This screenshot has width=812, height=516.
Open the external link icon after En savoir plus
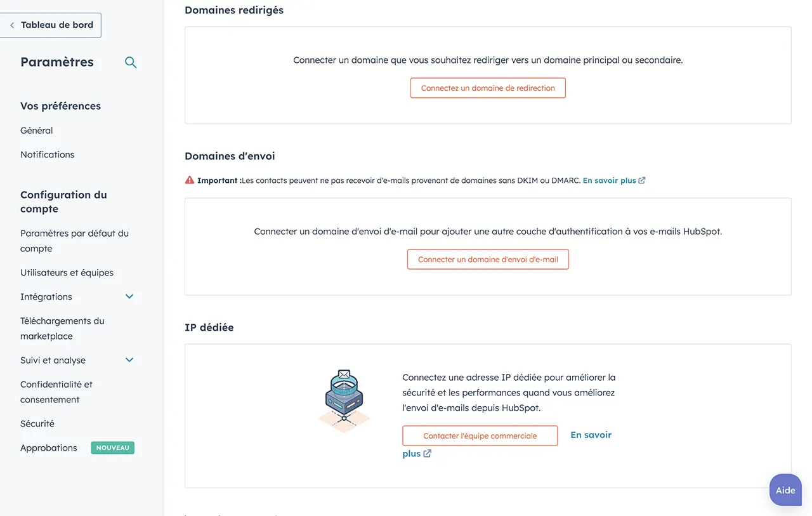pos(642,180)
